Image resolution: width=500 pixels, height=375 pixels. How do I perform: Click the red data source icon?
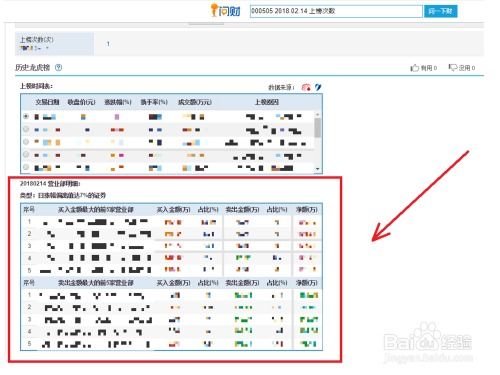306,87
